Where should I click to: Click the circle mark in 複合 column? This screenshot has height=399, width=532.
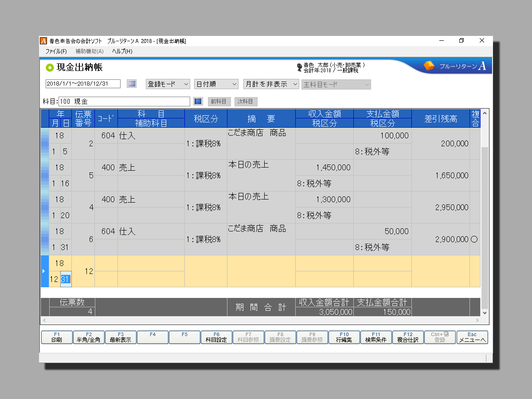474,239
